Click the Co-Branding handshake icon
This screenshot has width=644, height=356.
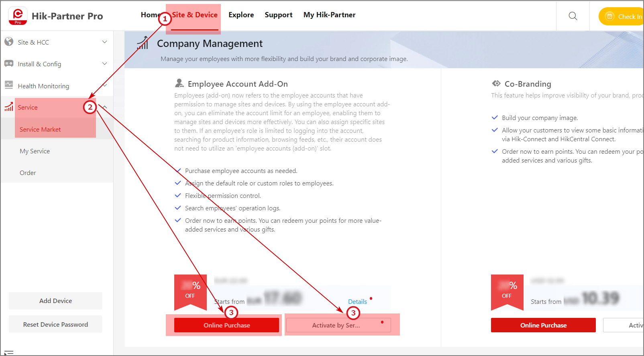(496, 83)
